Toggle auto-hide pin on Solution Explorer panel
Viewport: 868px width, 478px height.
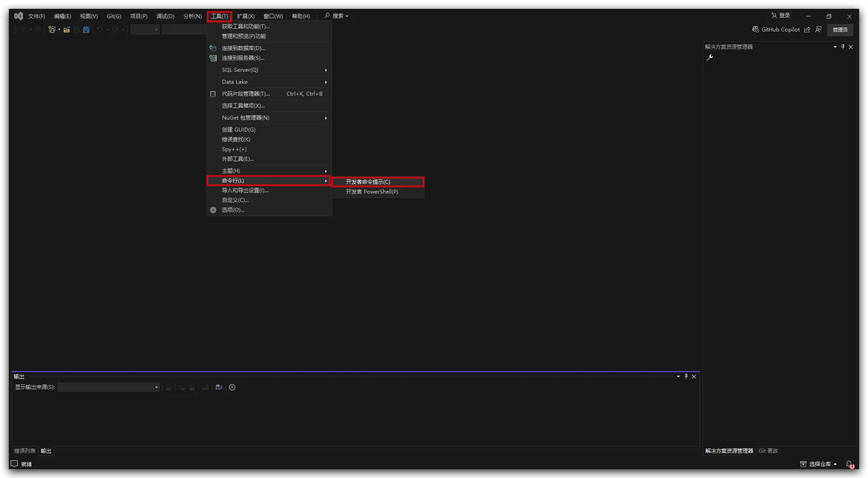point(843,47)
